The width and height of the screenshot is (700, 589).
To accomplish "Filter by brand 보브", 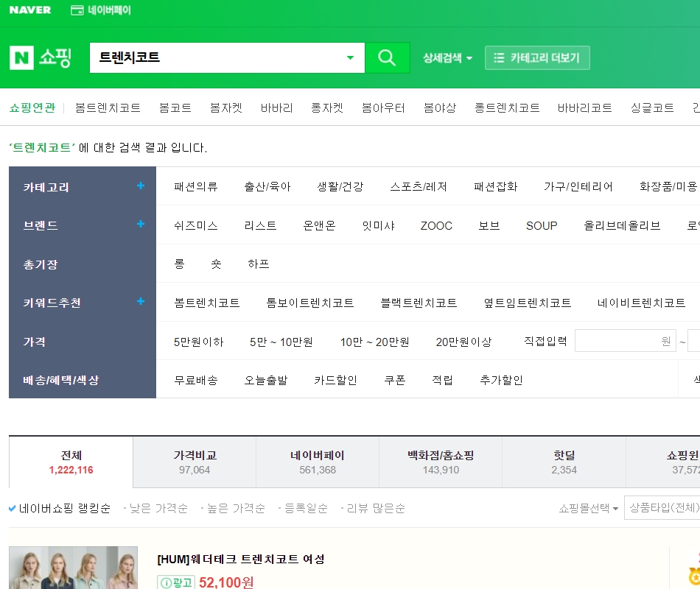I will click(489, 226).
